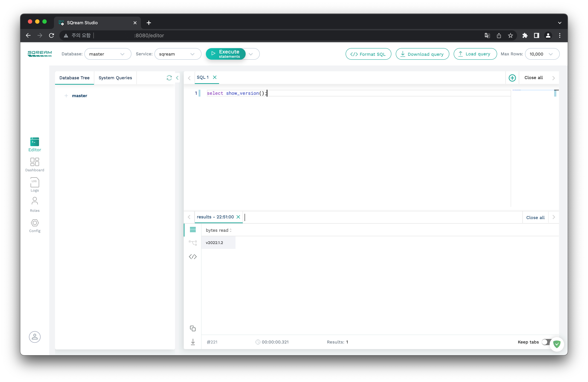Copy results to clipboard
Image resolution: width=588 pixels, height=382 pixels.
click(193, 328)
